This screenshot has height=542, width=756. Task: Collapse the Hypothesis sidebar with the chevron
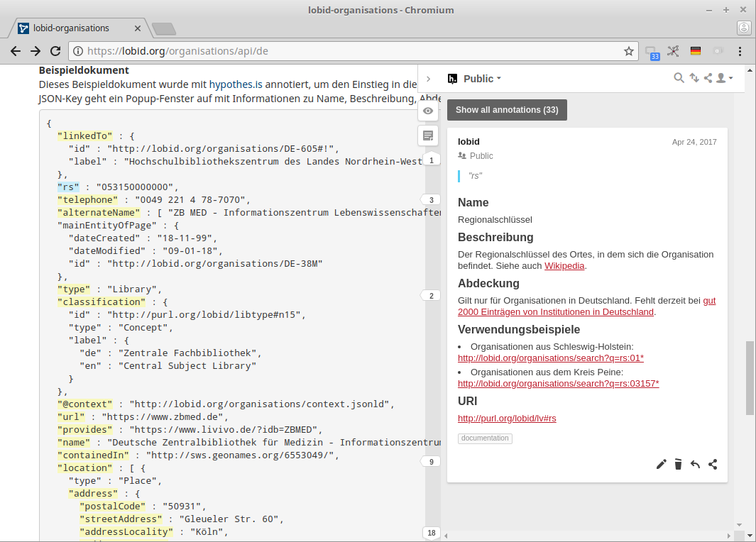coord(428,79)
